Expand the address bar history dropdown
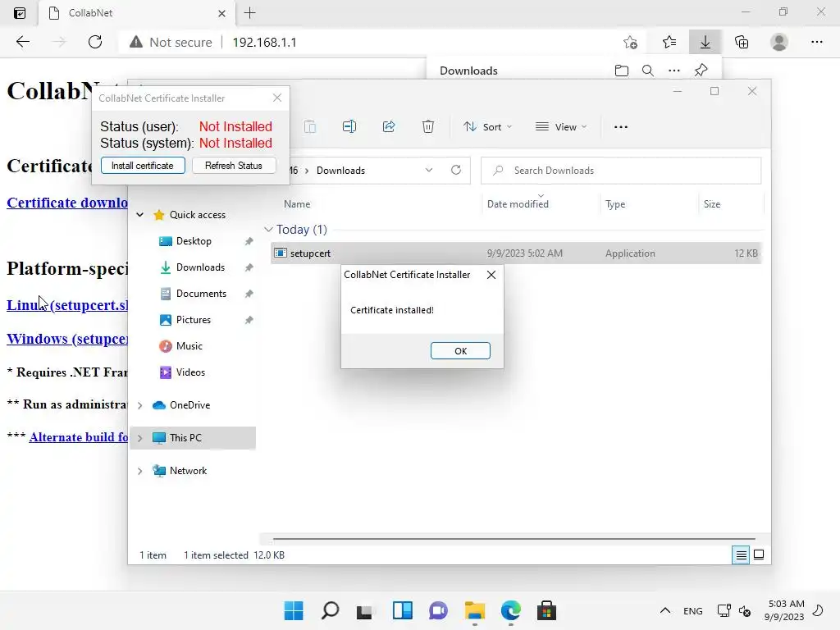 (429, 171)
